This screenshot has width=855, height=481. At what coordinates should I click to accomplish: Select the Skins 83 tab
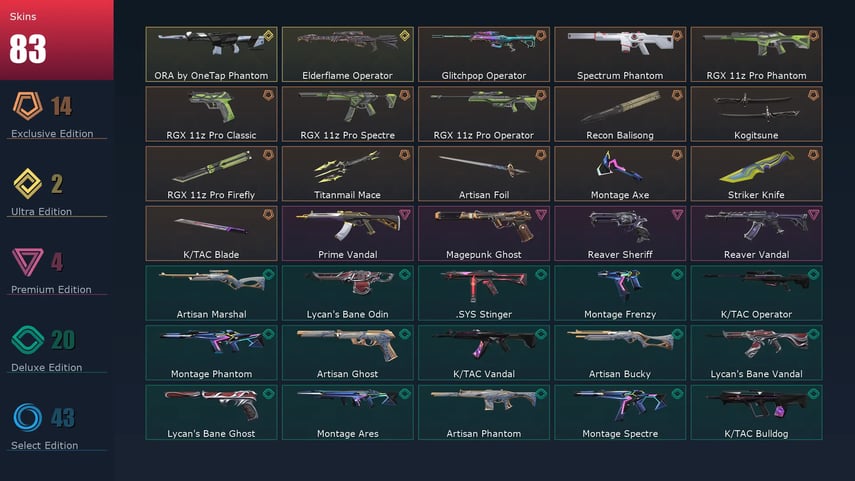point(57,40)
